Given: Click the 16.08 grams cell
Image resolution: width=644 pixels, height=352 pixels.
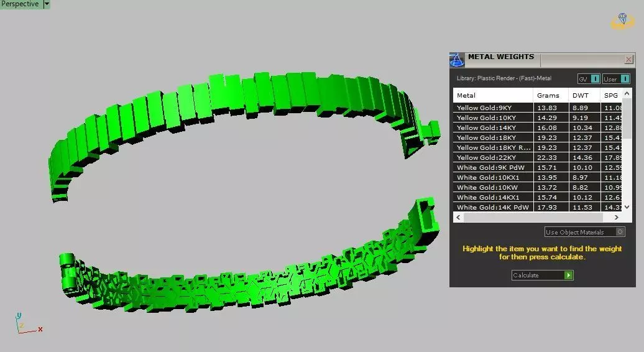Looking at the screenshot, I should point(551,127).
